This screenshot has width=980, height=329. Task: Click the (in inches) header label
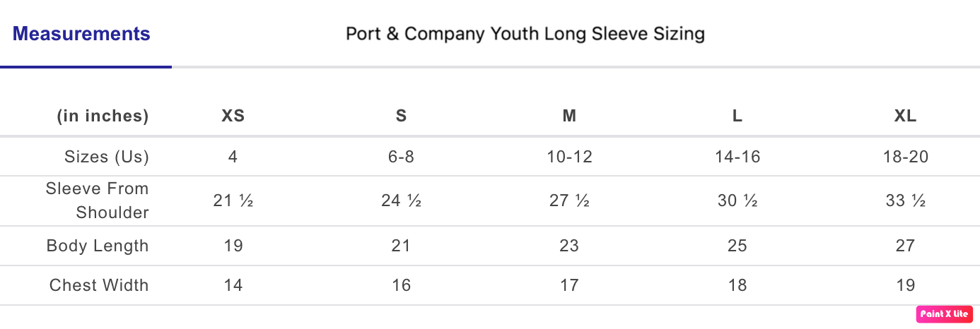click(103, 116)
